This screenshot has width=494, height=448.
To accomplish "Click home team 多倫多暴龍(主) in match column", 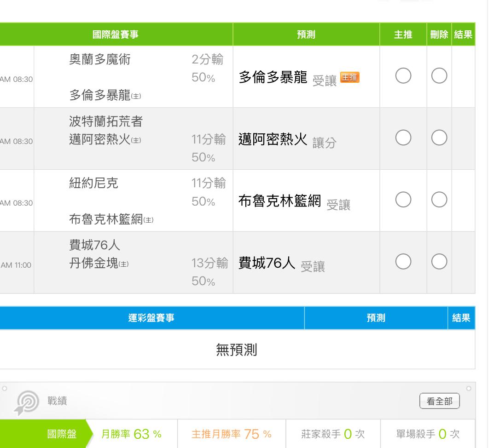I will tap(105, 95).
